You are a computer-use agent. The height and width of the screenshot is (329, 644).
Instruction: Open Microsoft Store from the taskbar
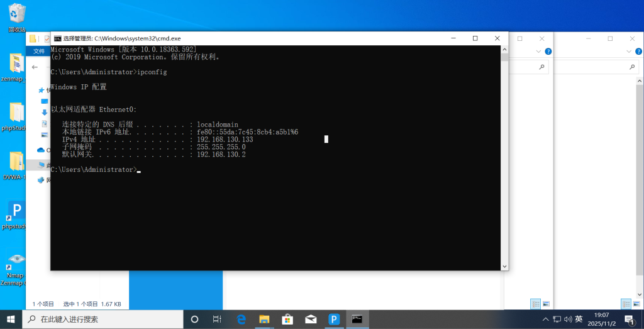[x=287, y=319]
